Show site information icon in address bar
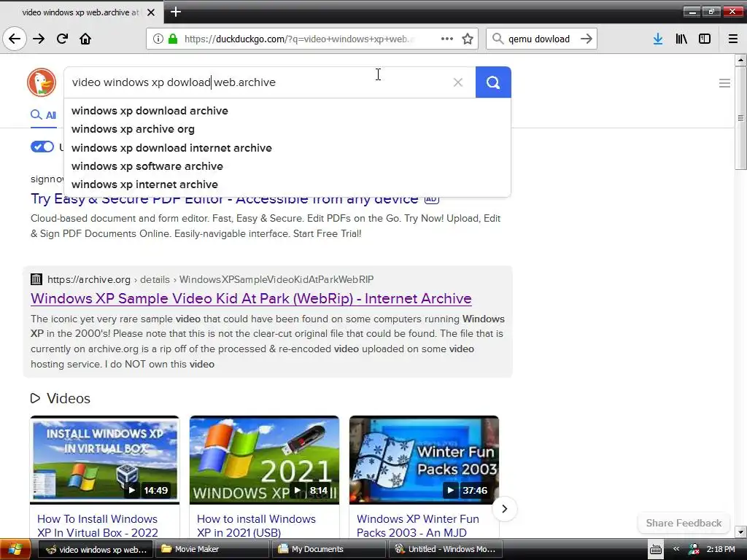This screenshot has height=560, width=747. point(158,39)
